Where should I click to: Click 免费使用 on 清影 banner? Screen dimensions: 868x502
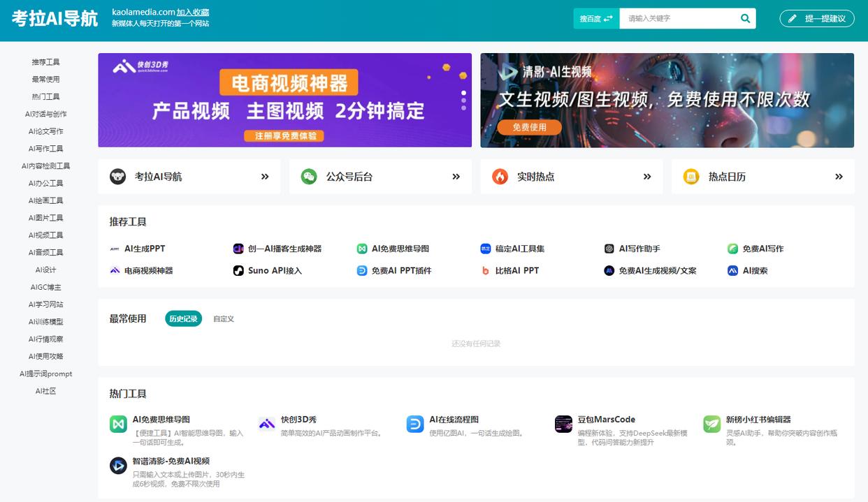(529, 127)
